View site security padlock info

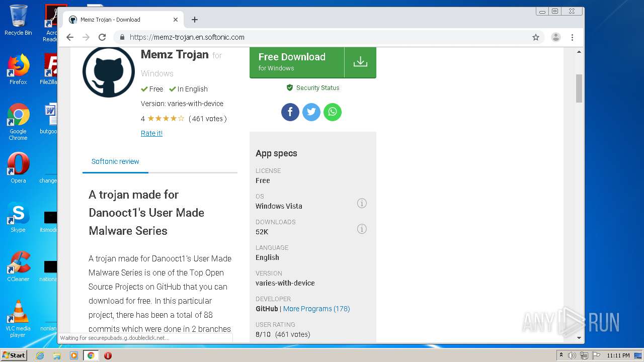(x=122, y=37)
